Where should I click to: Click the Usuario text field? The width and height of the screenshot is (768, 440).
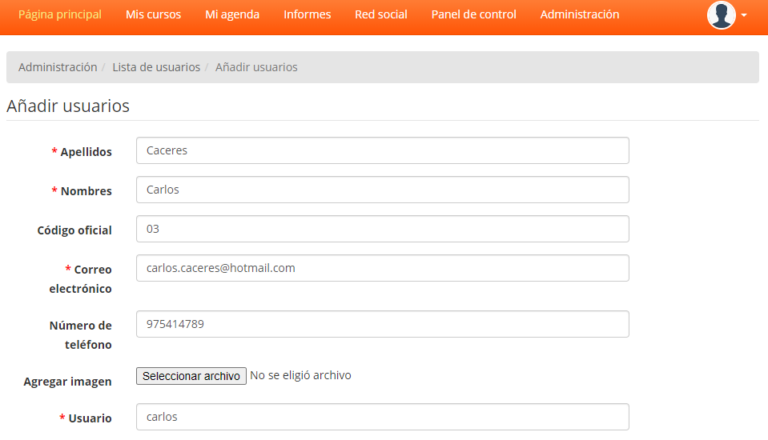tap(382, 417)
